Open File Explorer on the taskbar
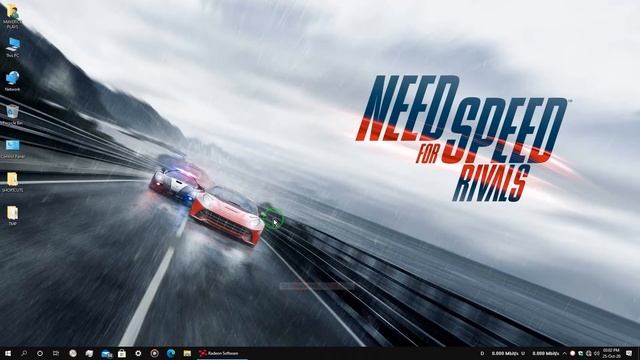640x360 pixels. click(x=187, y=353)
